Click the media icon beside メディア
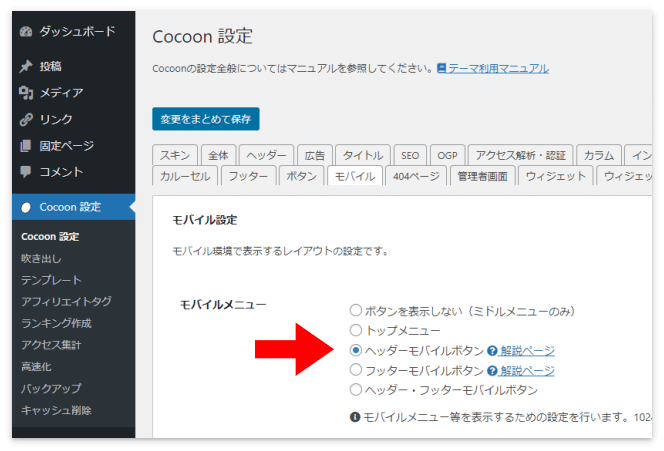 [x=26, y=93]
